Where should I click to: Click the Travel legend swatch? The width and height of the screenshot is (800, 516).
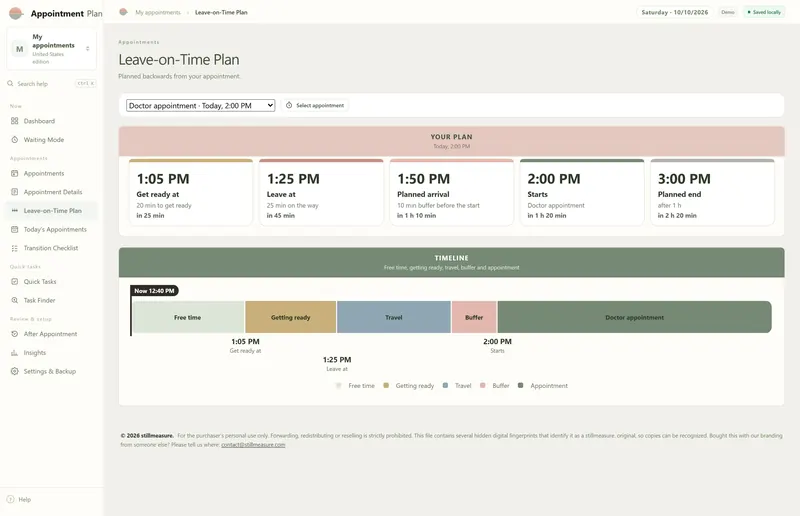coord(445,385)
